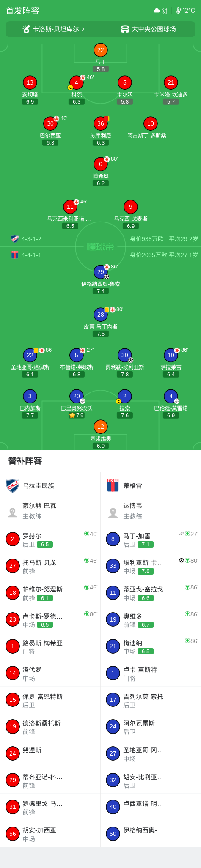Tap substitute 27 托马斯-贝龙 row
201x868 pixels.
coord(50,566)
